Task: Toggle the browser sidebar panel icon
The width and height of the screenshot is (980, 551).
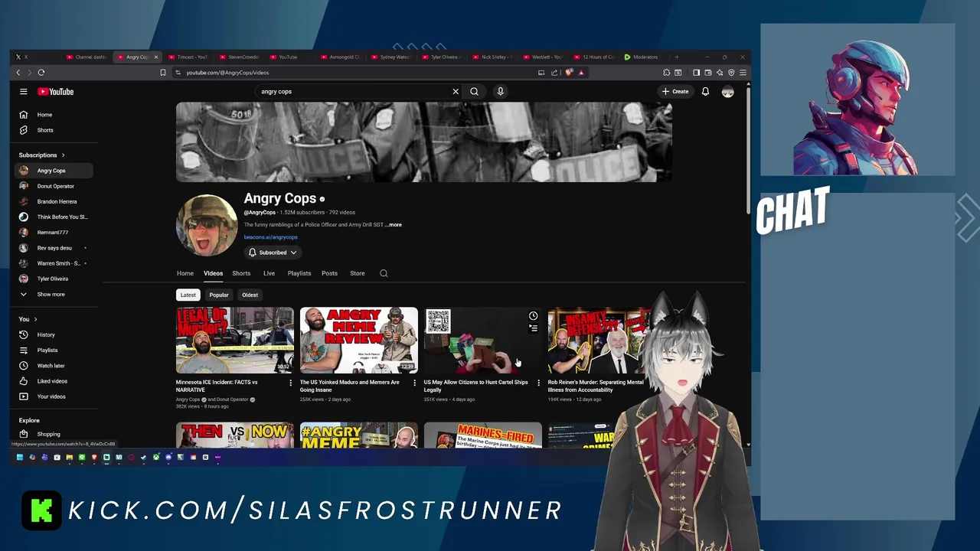Action: pos(696,73)
